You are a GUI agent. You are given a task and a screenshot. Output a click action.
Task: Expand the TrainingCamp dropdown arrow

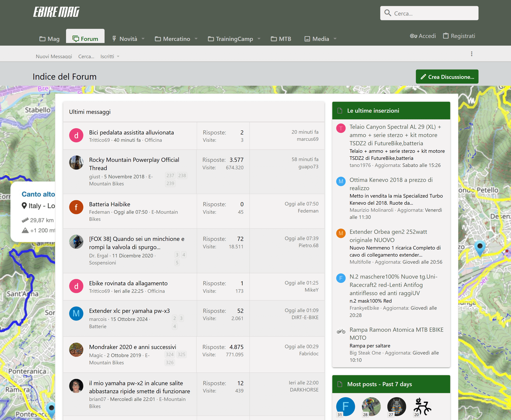coord(259,39)
